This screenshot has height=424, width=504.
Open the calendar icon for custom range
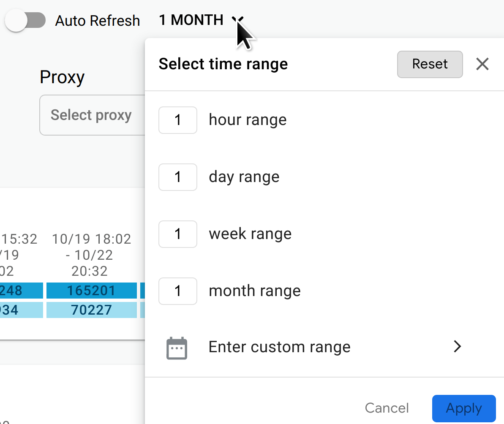[177, 347]
